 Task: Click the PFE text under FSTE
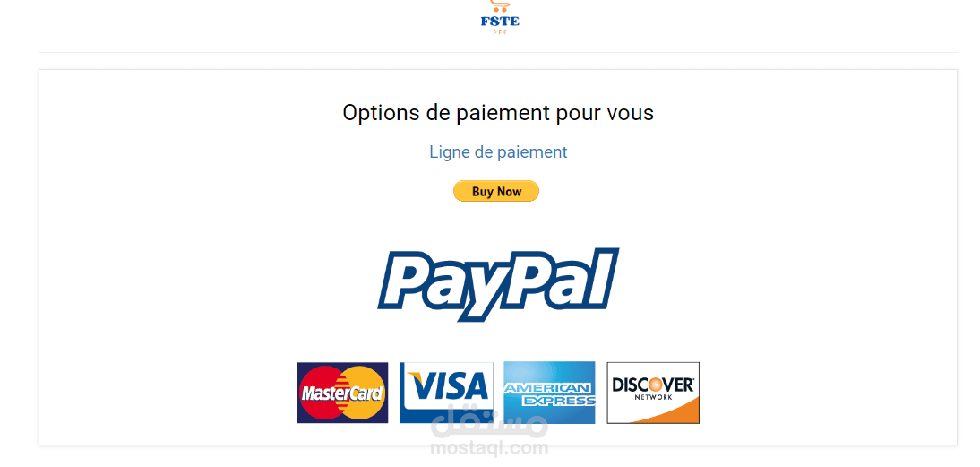(x=500, y=32)
